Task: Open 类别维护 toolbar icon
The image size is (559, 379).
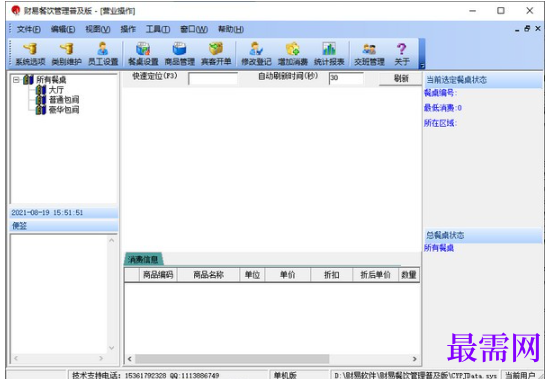Action: pyautogui.click(x=67, y=54)
